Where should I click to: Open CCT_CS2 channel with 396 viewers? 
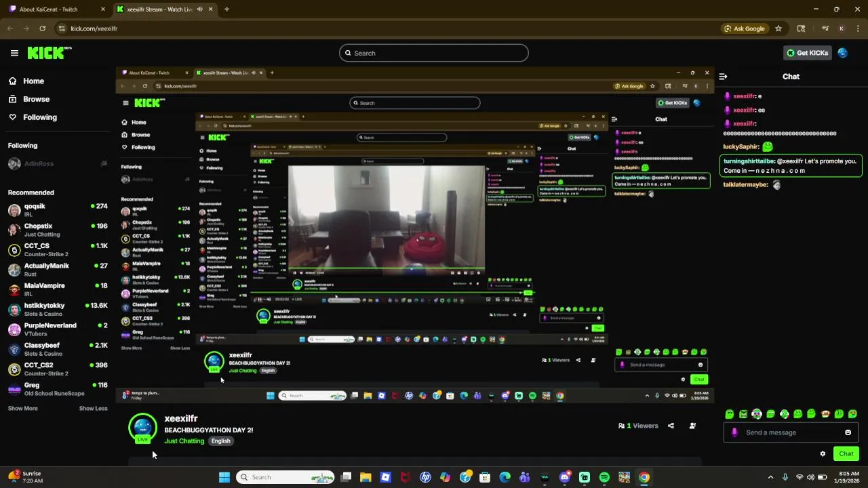tap(57, 369)
